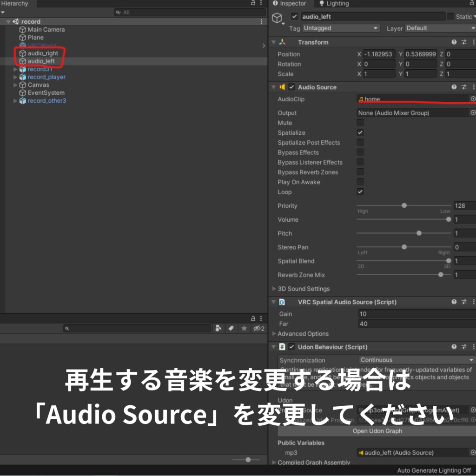Collapse Audio Source component foldout
The image size is (476, 476).
pyautogui.click(x=273, y=87)
